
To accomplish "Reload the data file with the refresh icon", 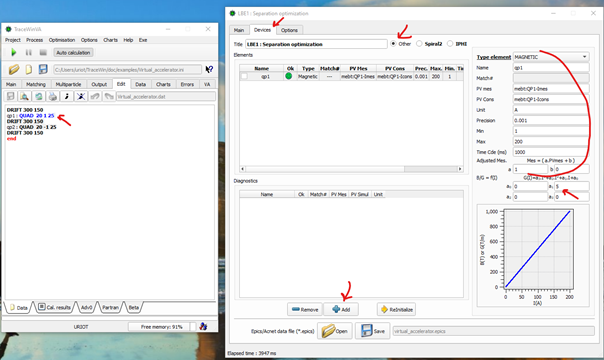I will (x=39, y=96).
